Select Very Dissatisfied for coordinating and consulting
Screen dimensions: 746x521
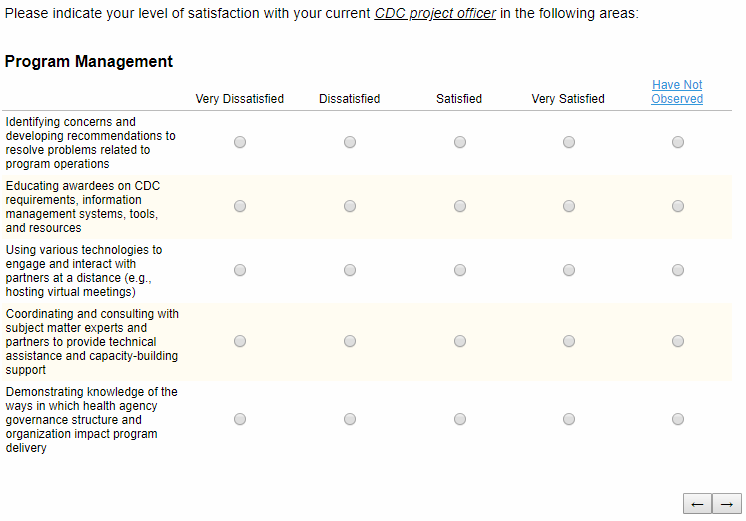240,342
